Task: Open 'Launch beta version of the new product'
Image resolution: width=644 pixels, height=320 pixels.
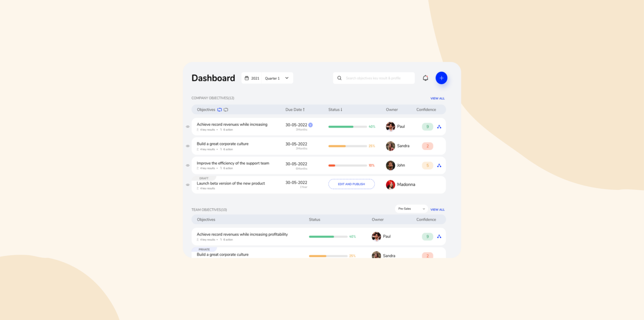Action: 230,183
